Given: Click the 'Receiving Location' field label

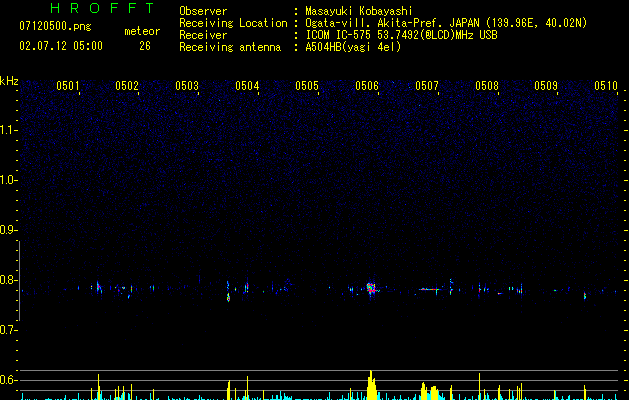Looking at the screenshot, I should [x=233, y=23].
